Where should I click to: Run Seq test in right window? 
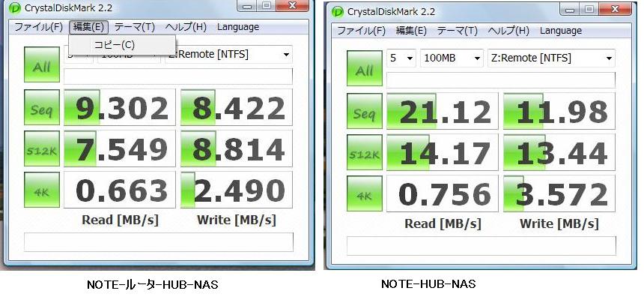tap(364, 111)
